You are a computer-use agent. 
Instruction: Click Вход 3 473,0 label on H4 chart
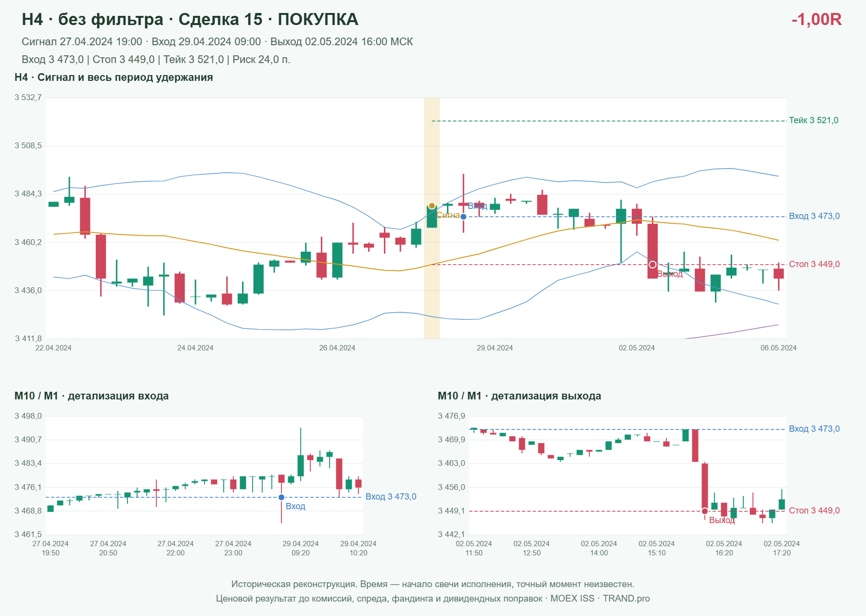815,216
